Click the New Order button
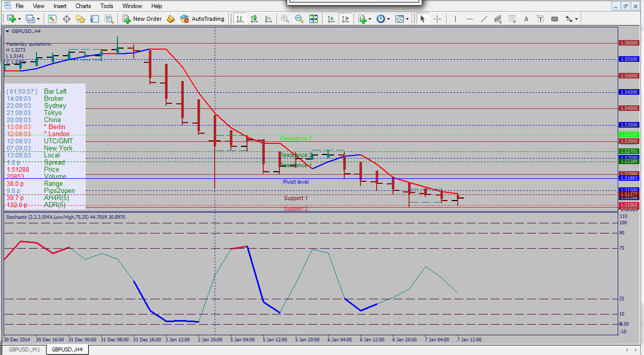Screen dimensions: 644x355 point(142,19)
